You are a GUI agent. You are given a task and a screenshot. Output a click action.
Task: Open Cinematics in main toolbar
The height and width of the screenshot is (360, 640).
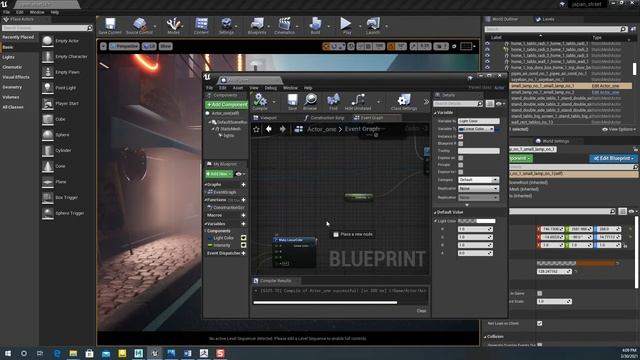pos(284,25)
